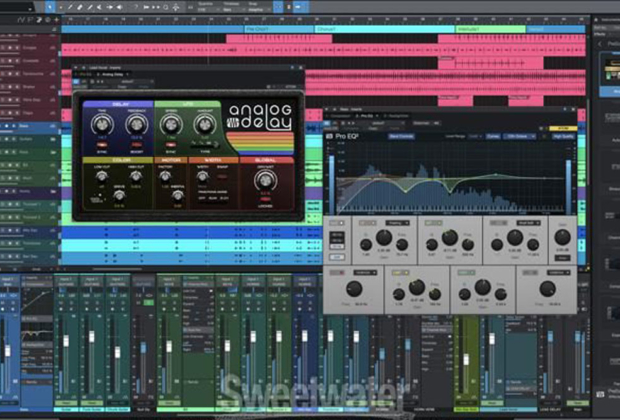
Task: Toggle the Swap button in Width section
Action: point(222,176)
